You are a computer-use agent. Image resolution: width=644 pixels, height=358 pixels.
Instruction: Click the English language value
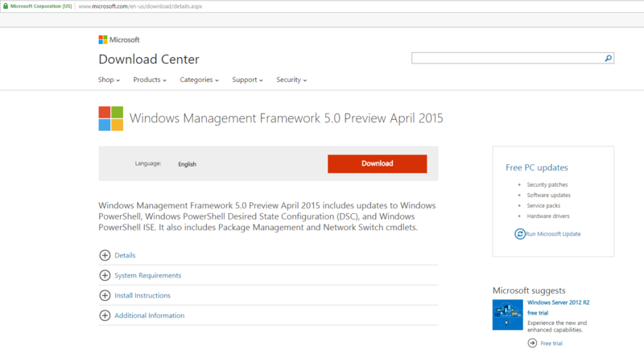pyautogui.click(x=187, y=164)
